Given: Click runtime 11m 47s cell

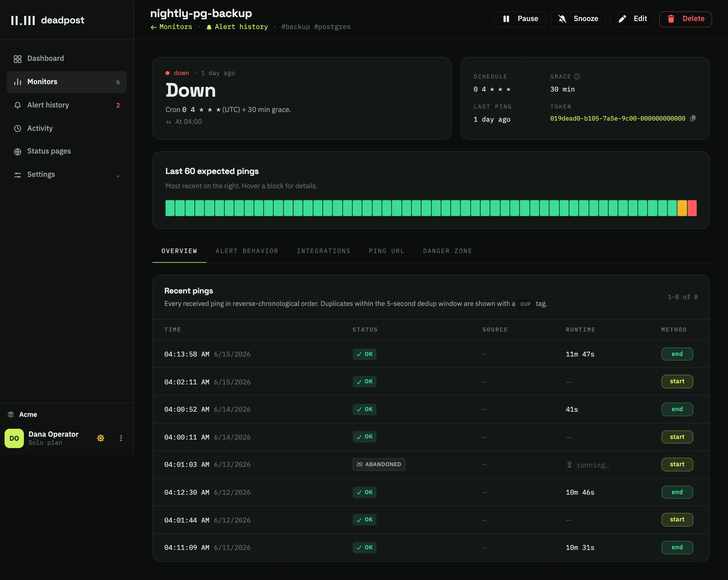Looking at the screenshot, I should click(x=580, y=354).
